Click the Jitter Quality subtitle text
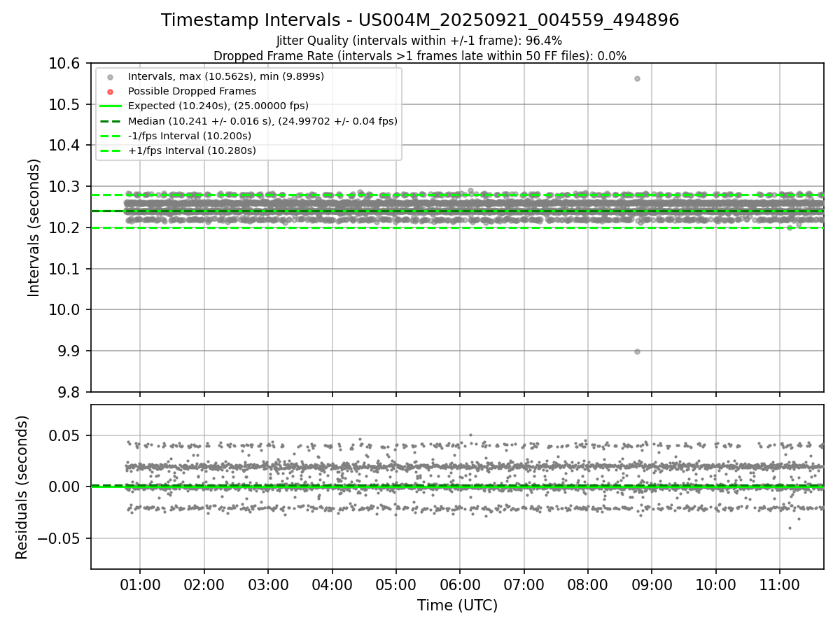The width and height of the screenshot is (840, 630). [419, 41]
